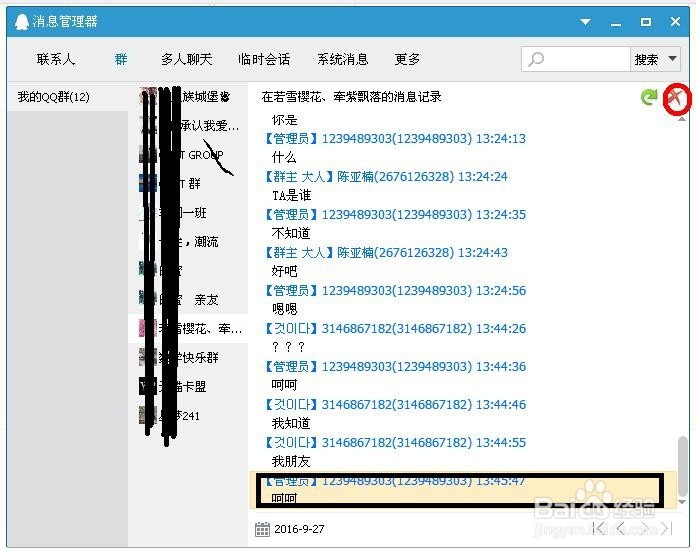Screen dimensions: 696x554
Task: Open the title bar dropdown menu arrow
Action: (x=585, y=22)
